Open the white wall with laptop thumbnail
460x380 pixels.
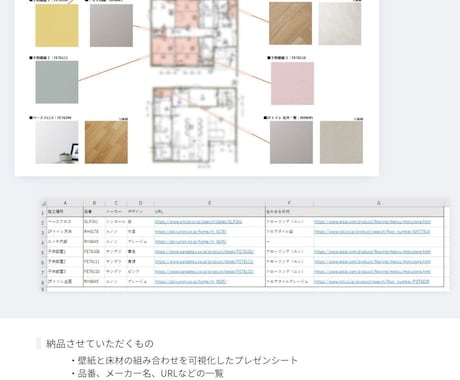tap(57, 142)
